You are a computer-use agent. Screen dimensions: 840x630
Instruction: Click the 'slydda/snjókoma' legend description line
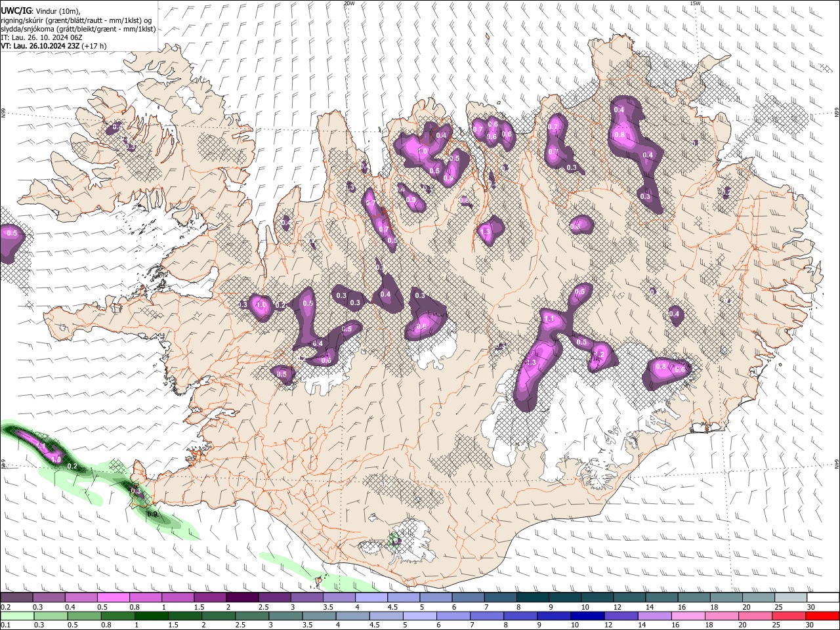[78, 29]
